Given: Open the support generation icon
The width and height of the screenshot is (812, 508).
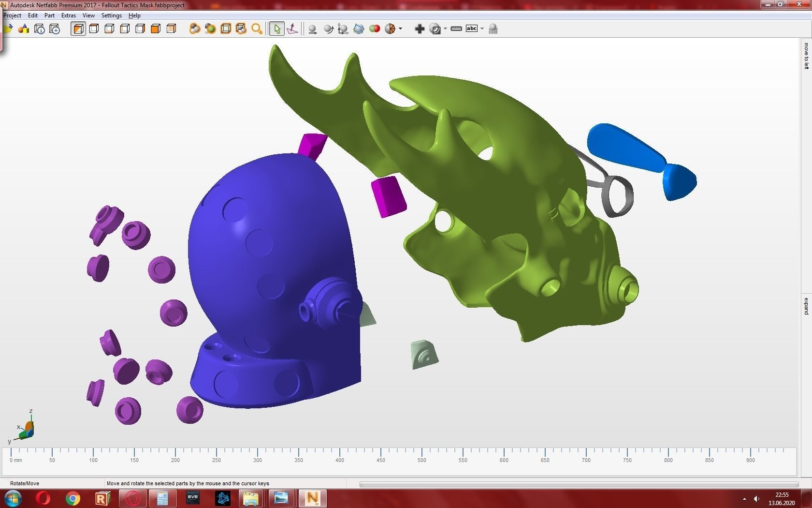Looking at the screenshot, I should pyautogui.click(x=493, y=29).
